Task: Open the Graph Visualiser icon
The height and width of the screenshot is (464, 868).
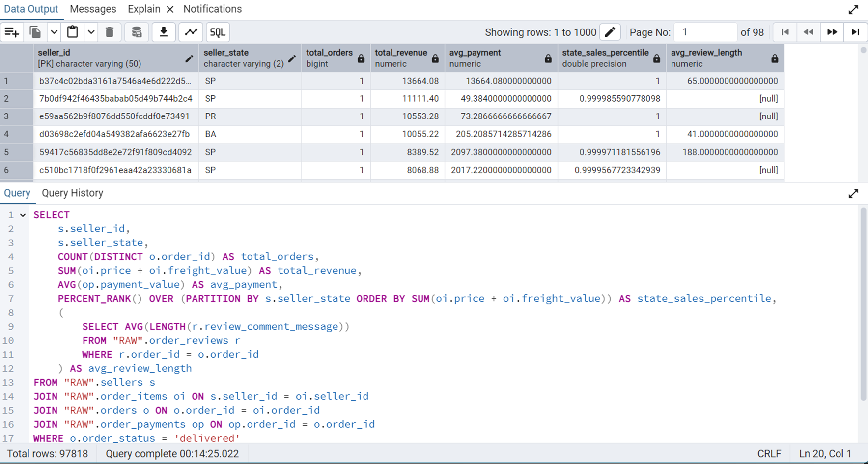Action: coord(191,32)
